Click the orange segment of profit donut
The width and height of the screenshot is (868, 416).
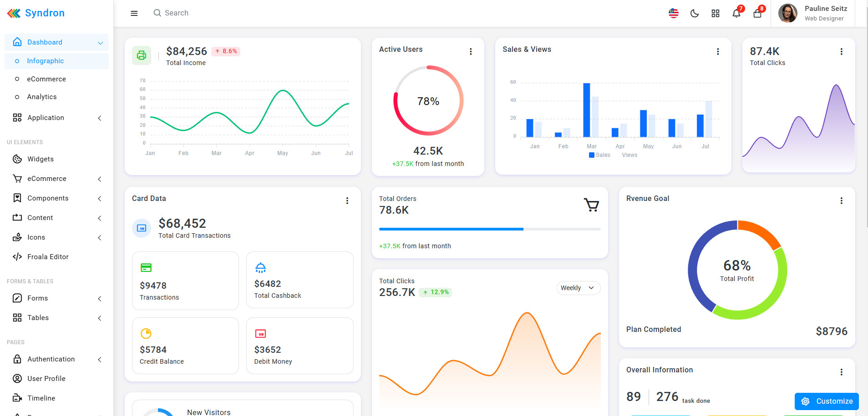(x=763, y=231)
